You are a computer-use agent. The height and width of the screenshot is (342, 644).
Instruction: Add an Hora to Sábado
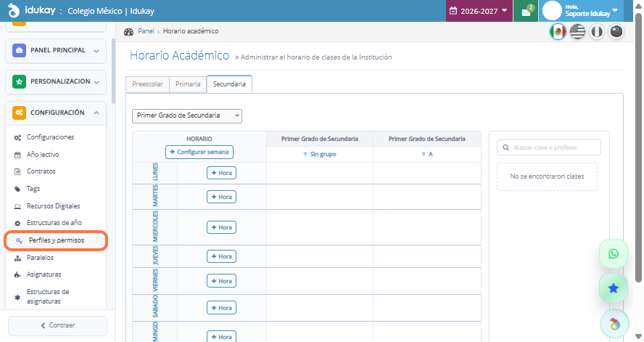click(221, 308)
